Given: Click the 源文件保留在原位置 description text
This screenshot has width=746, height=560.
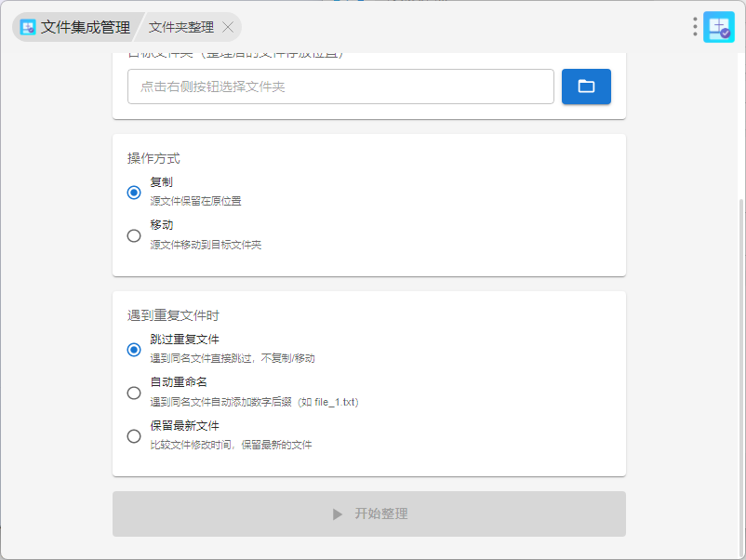Looking at the screenshot, I should (195, 201).
